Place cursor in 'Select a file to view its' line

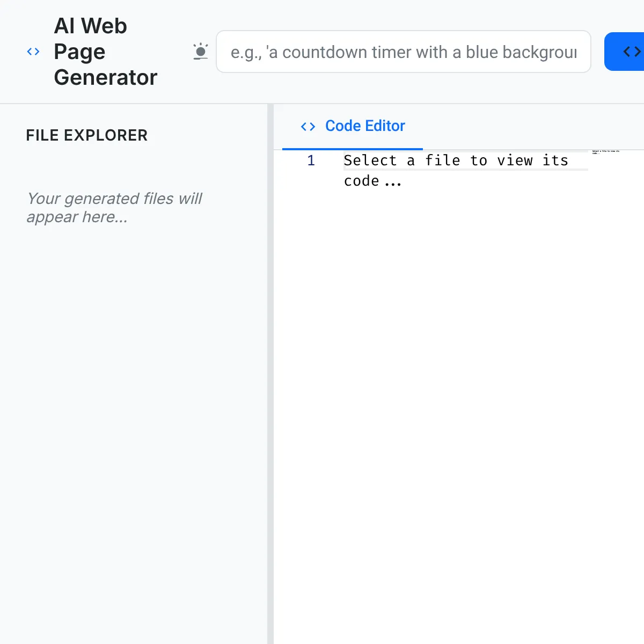(x=456, y=160)
